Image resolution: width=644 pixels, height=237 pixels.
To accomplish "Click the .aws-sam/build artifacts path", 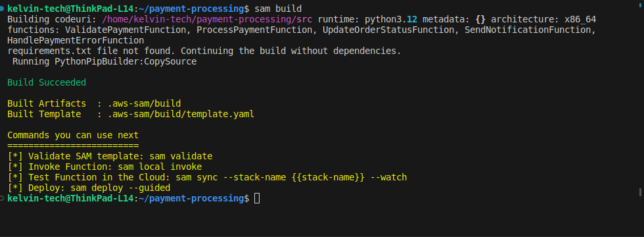I will coord(144,104).
